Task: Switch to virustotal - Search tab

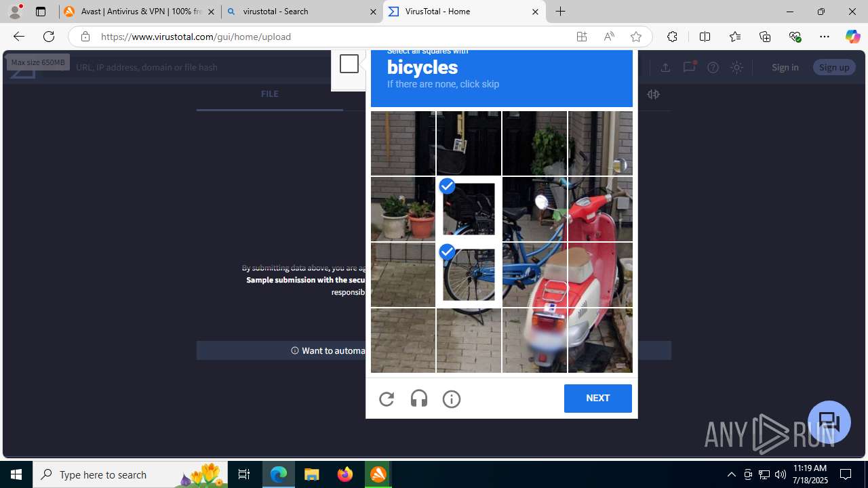Action: tap(302, 12)
